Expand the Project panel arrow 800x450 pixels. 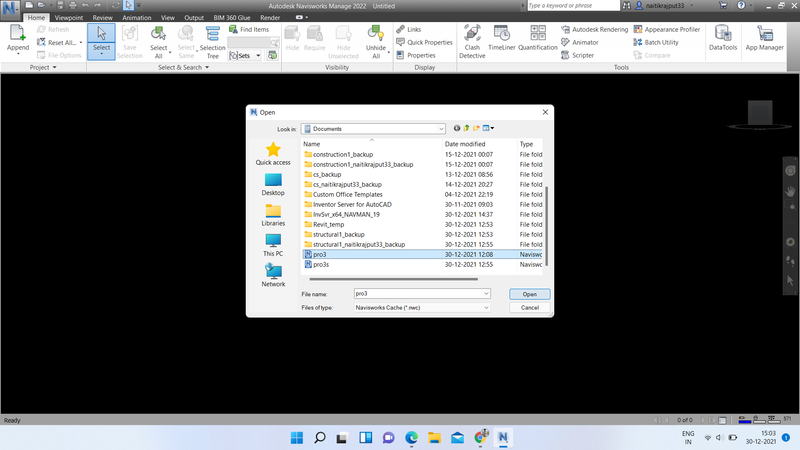[x=55, y=67]
